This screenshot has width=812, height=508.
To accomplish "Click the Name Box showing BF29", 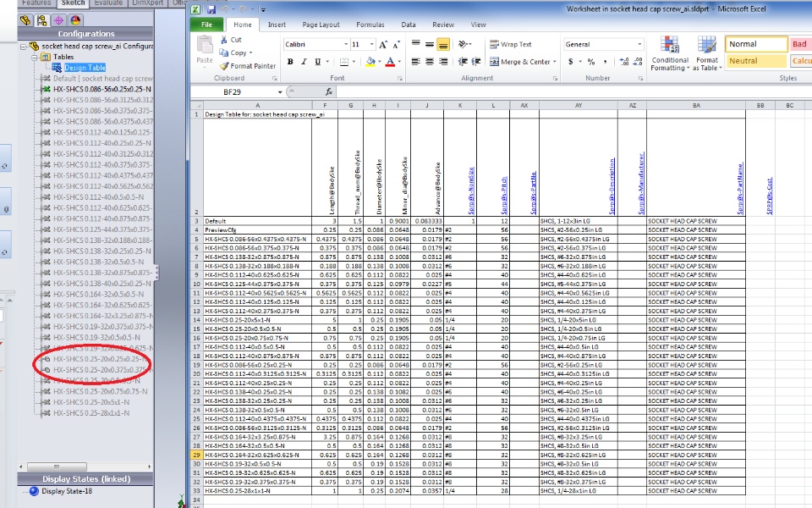I will point(233,92).
